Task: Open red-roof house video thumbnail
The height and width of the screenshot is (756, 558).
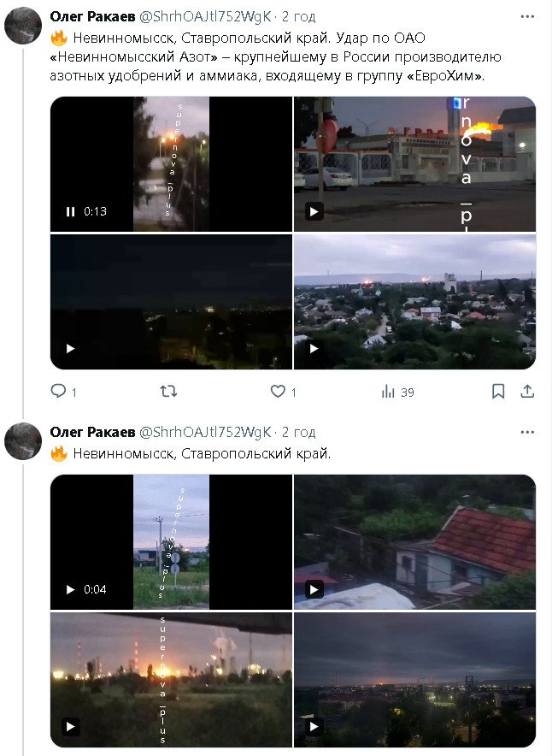Action: [414, 542]
